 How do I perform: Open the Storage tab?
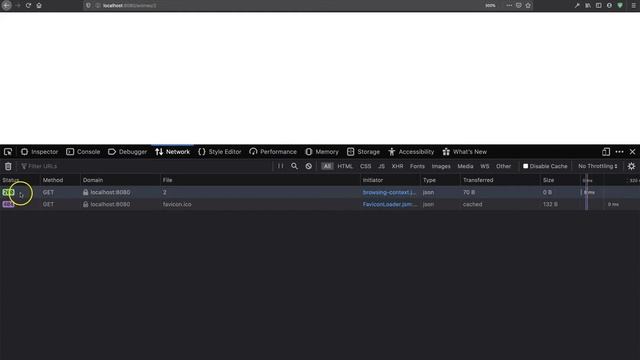pos(363,152)
